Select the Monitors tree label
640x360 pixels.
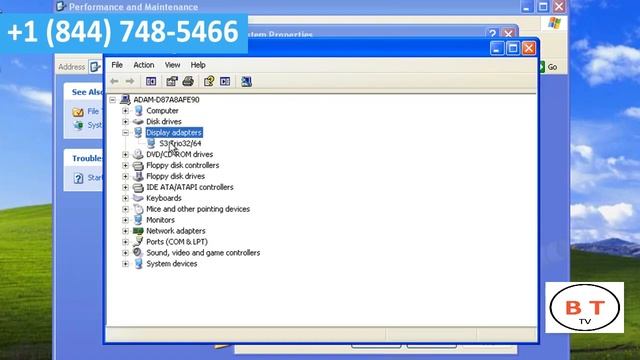(x=160, y=220)
